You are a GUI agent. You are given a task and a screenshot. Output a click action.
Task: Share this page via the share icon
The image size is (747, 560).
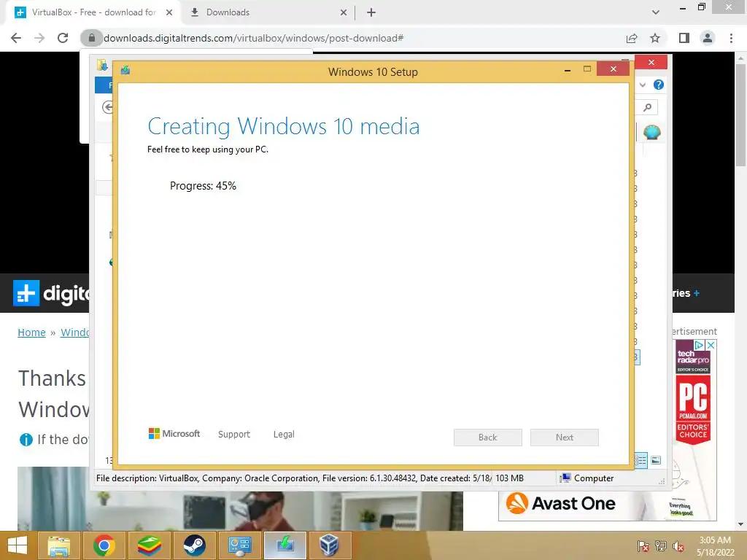[x=632, y=38]
